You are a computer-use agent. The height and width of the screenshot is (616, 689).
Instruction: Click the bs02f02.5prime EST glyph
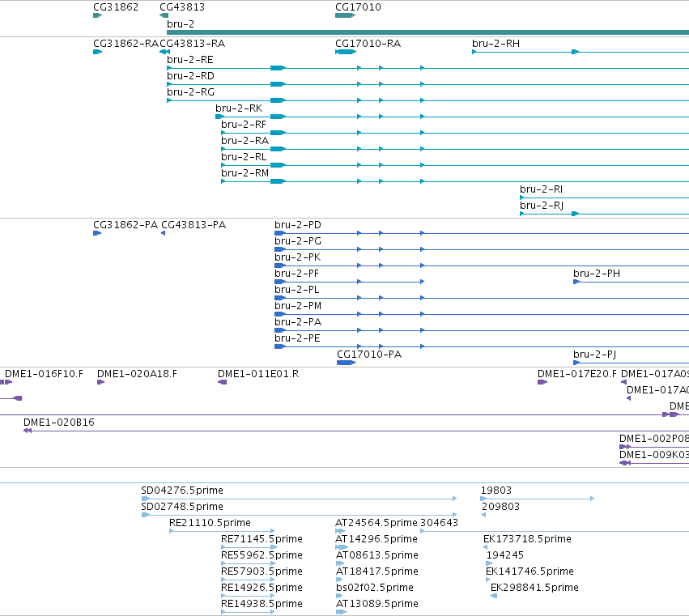click(338, 597)
